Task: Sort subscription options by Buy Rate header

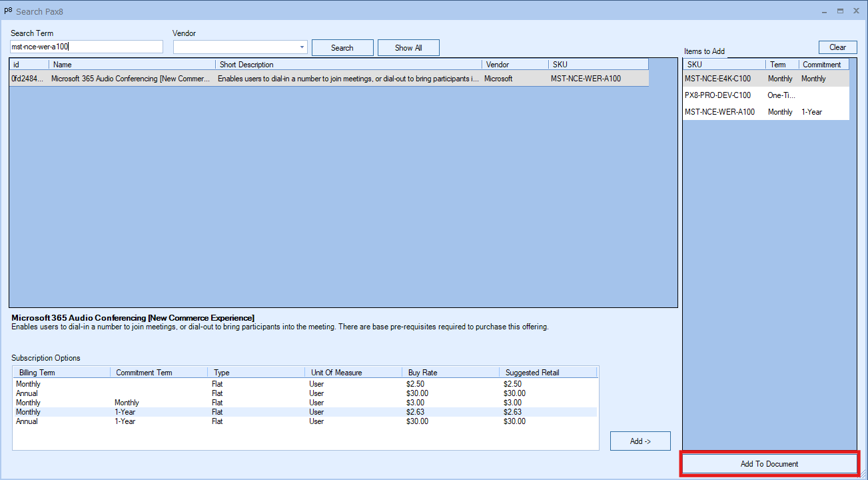Action: [x=450, y=373]
